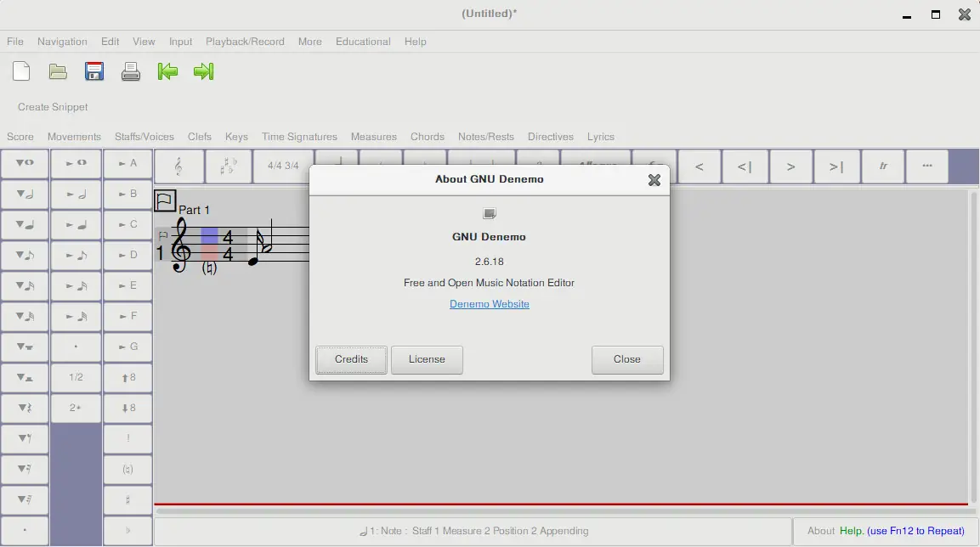Click the cautionary natural accidental palette button
980x547 pixels.
click(x=127, y=469)
